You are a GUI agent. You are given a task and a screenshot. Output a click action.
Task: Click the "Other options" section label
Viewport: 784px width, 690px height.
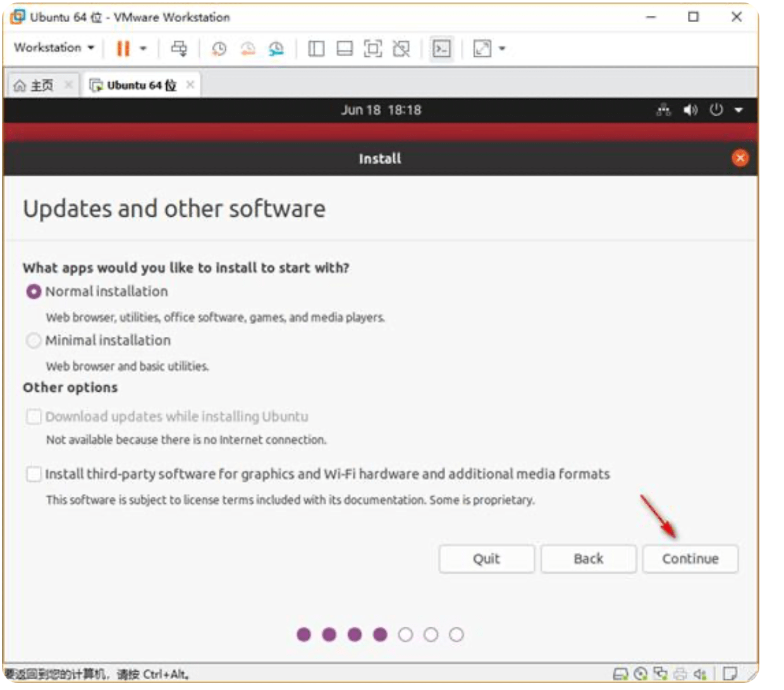[x=70, y=387]
